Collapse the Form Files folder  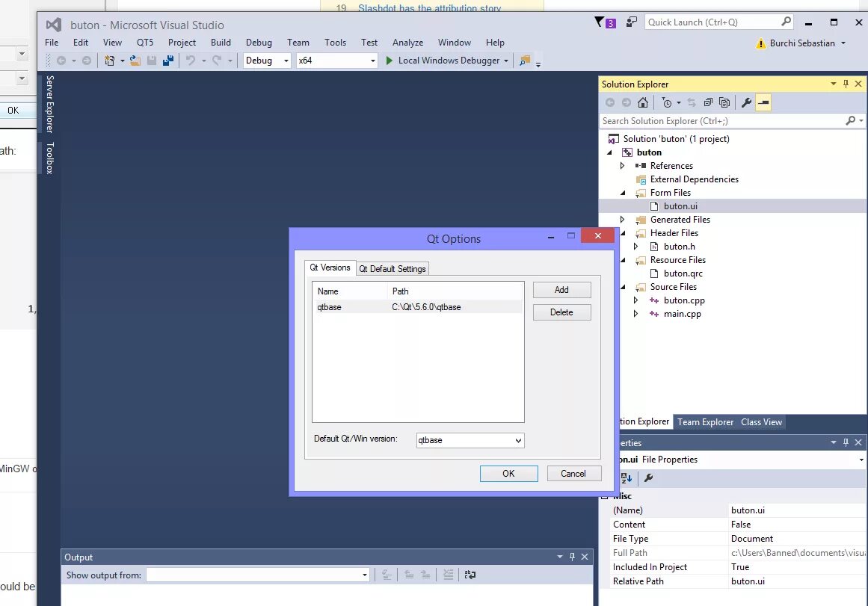click(623, 193)
